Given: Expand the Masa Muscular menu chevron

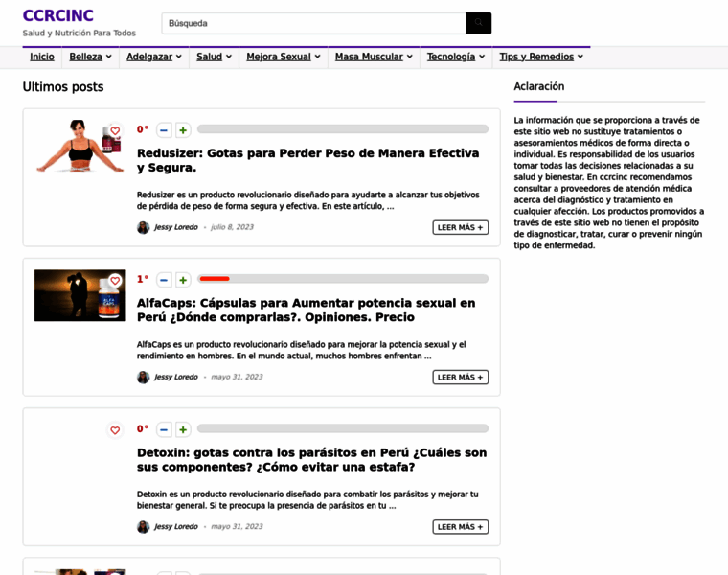Looking at the screenshot, I should coord(410,57).
